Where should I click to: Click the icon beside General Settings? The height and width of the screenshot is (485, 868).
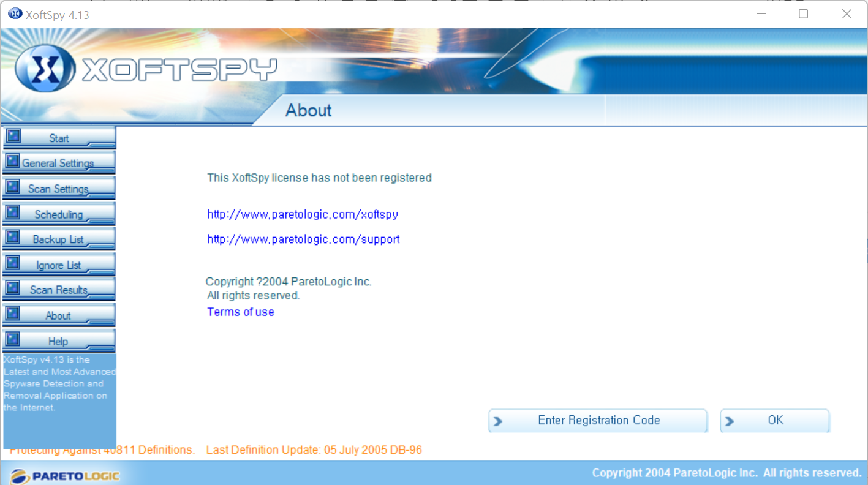[13, 160]
